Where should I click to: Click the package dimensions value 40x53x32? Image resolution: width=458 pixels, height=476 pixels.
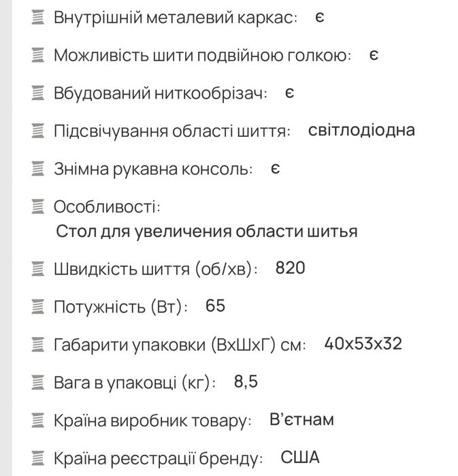tap(363, 344)
